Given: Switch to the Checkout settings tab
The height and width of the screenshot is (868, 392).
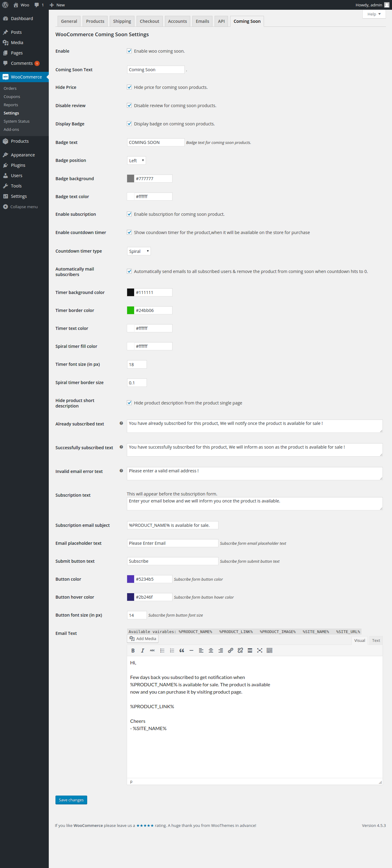Looking at the screenshot, I should pos(149,21).
